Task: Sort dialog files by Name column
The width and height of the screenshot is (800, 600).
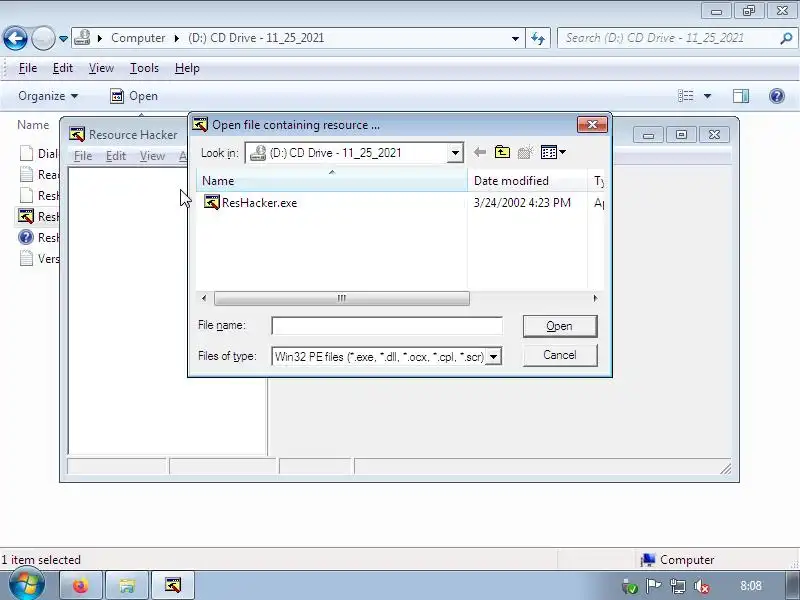Action: [x=332, y=181]
